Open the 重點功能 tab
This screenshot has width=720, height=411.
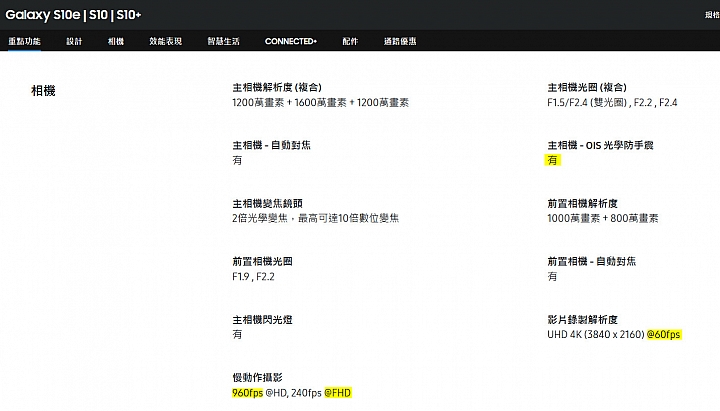[x=24, y=41]
